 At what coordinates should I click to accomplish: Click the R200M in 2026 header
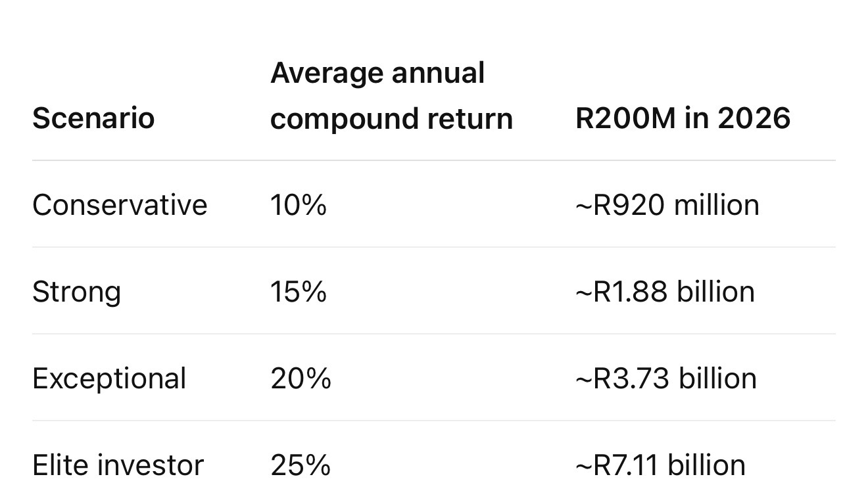(683, 118)
